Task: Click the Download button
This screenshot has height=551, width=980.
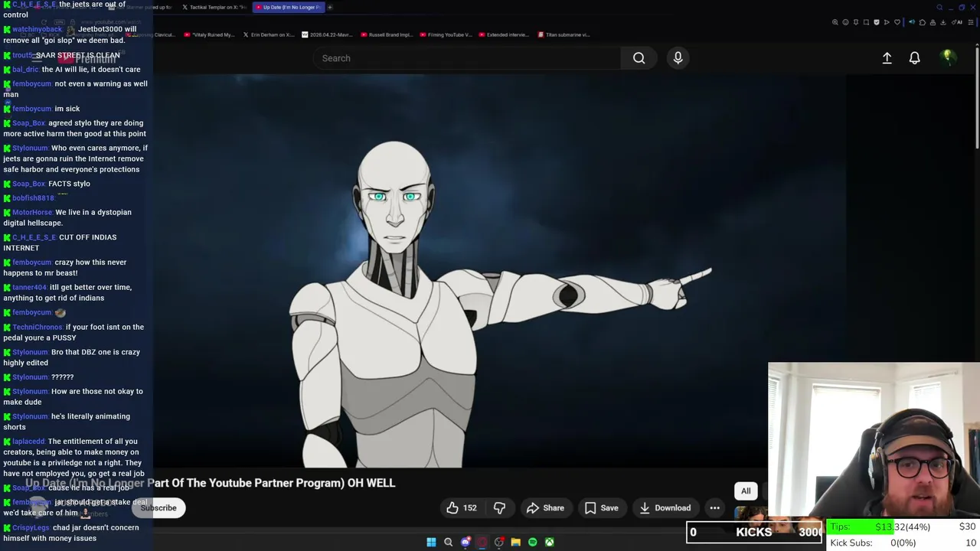Action: [x=665, y=507]
